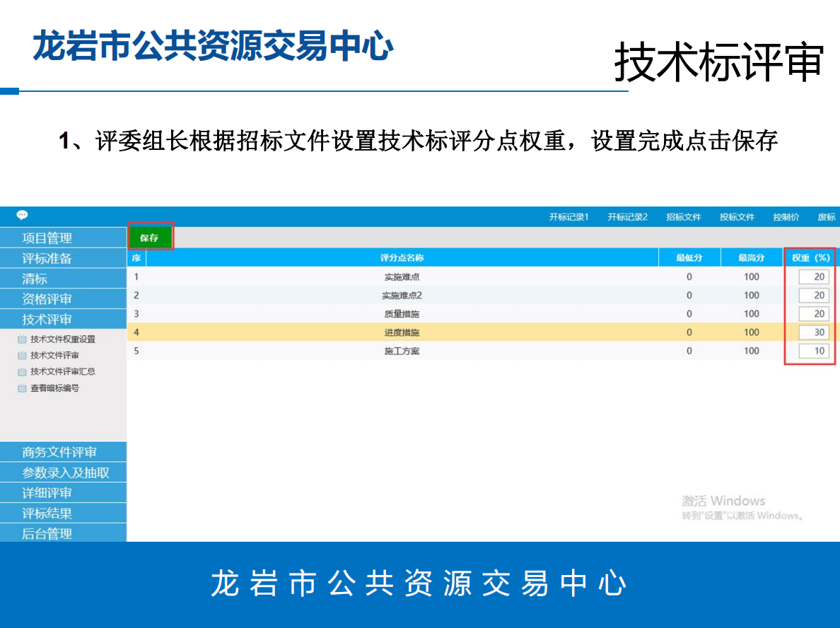This screenshot has height=628, width=840.
Task: Expand the 后台管理 sidebar section
Action: [63, 533]
